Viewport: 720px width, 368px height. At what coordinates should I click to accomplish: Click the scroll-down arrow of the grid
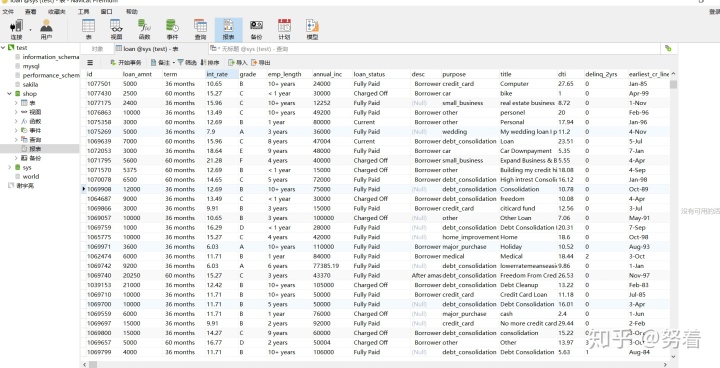[x=673, y=357]
